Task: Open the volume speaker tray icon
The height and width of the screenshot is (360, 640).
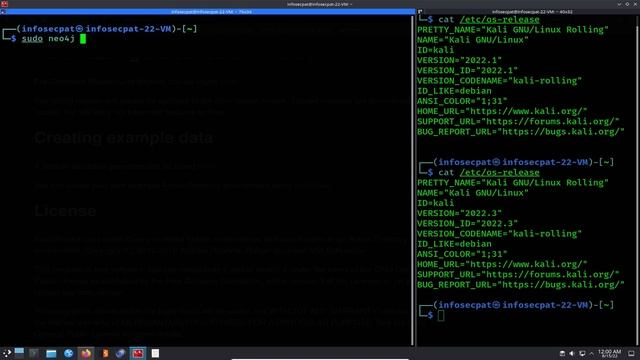Action: click(571, 353)
